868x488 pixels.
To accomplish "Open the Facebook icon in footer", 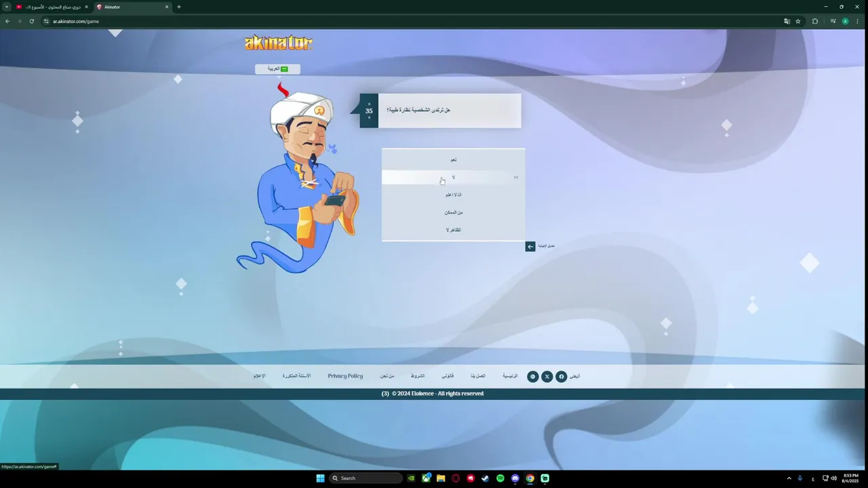I will tap(561, 376).
